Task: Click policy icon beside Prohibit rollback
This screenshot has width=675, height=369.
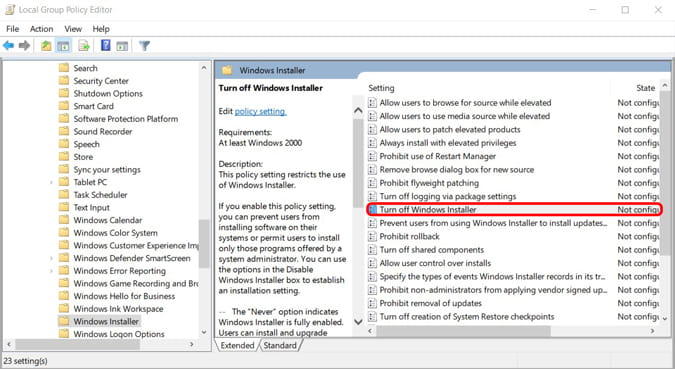Action: (372, 236)
